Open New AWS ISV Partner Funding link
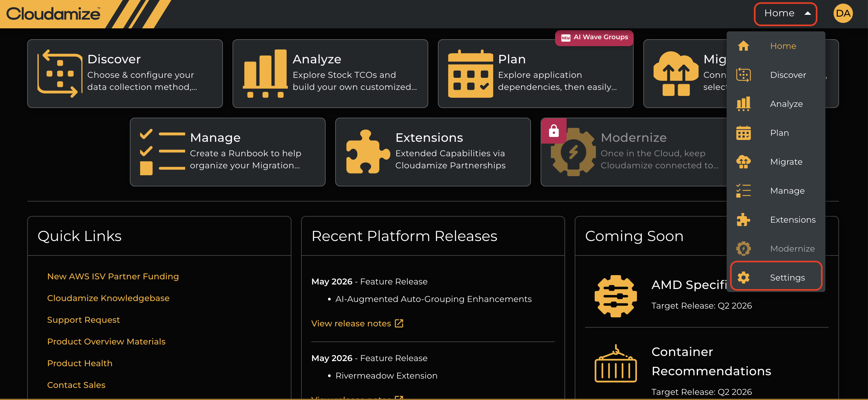This screenshot has height=400, width=868. [x=113, y=276]
